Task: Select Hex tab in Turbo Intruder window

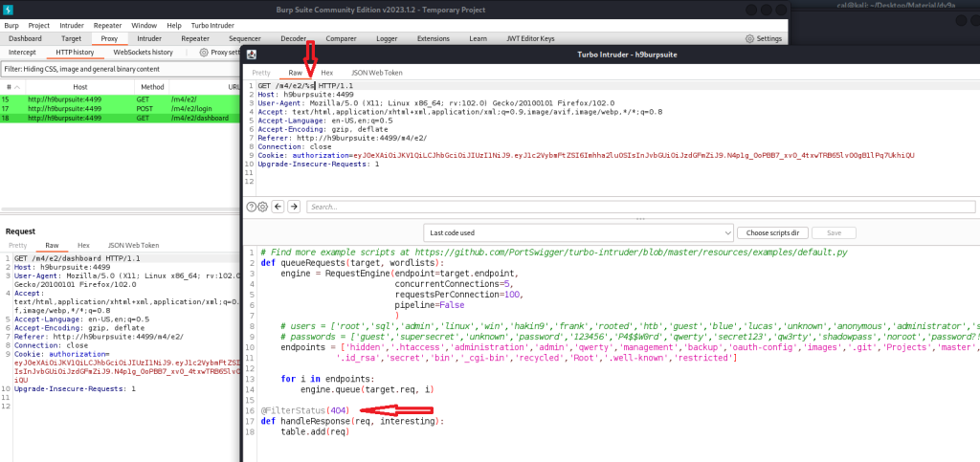Action: click(327, 73)
